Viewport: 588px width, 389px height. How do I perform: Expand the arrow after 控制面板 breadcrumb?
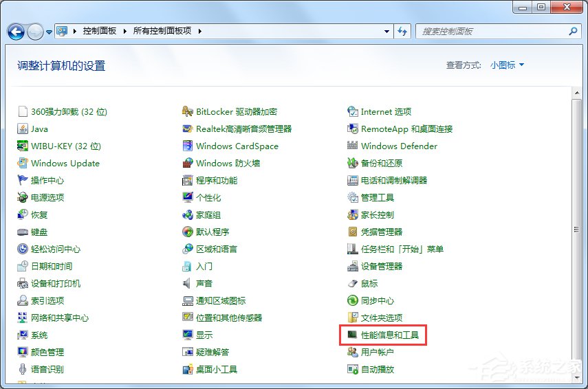coord(125,31)
